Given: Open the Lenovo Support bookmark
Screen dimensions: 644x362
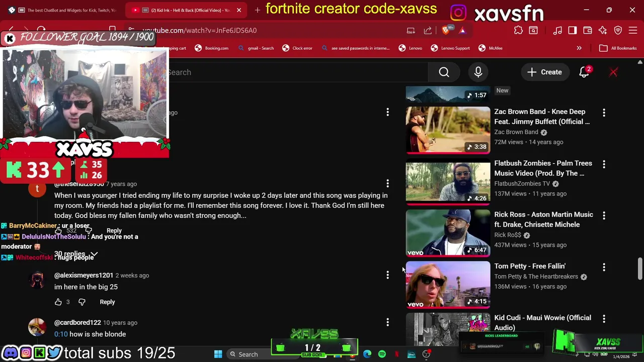Looking at the screenshot, I should pyautogui.click(x=450, y=48).
